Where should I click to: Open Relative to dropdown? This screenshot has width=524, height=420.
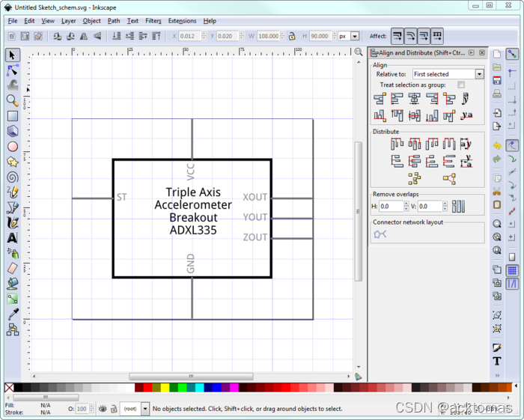coord(479,74)
